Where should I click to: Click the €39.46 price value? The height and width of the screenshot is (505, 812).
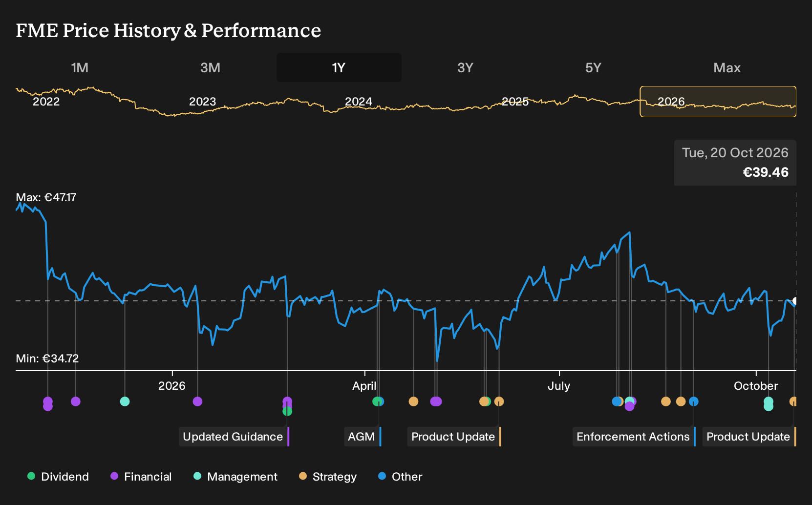pyautogui.click(x=766, y=172)
